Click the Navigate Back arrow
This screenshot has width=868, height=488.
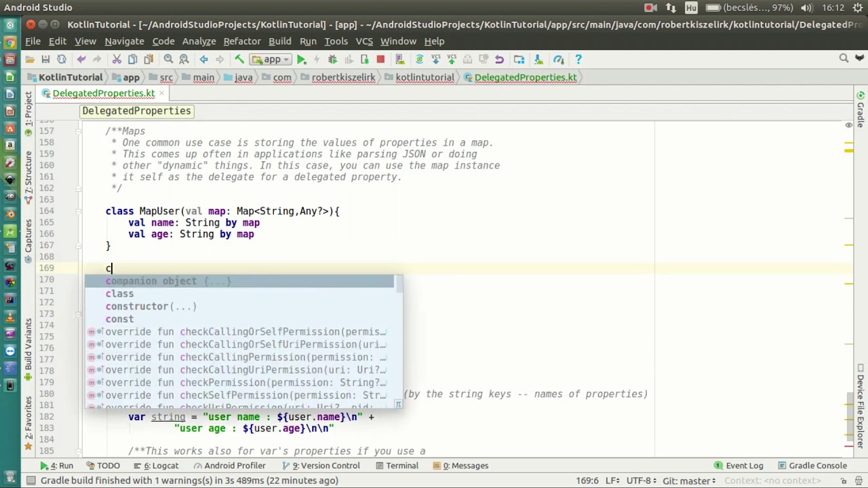pos(203,59)
